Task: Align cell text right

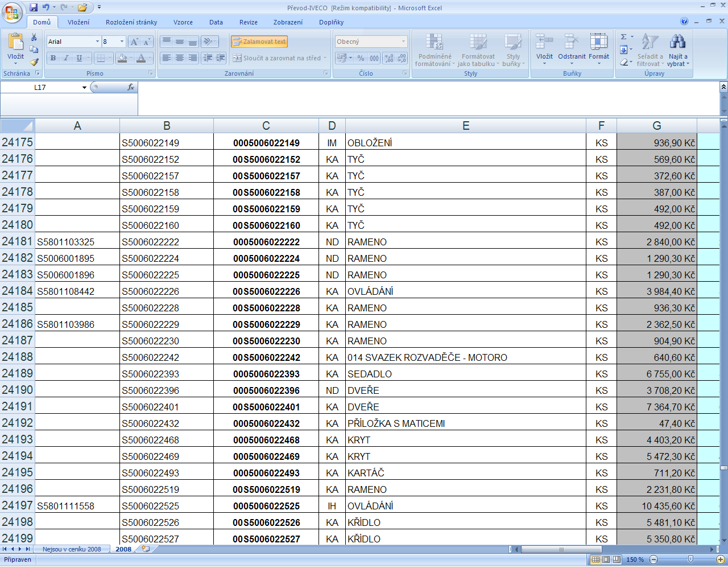Action: pos(192,58)
